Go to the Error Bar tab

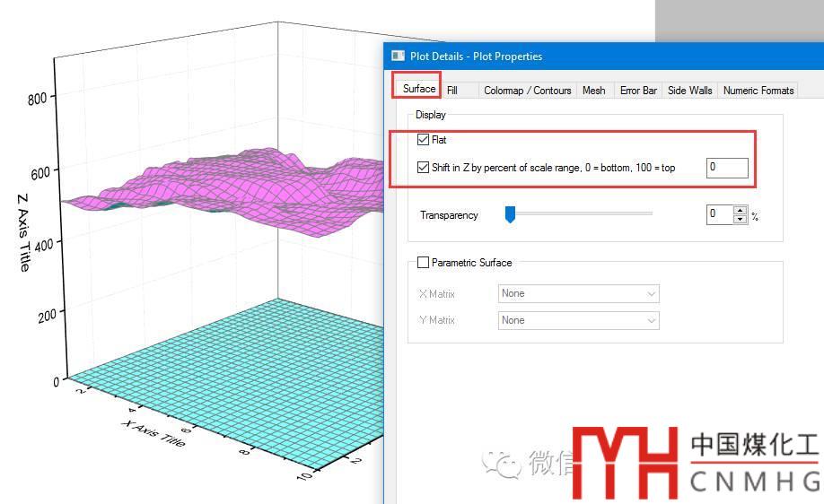(x=638, y=91)
